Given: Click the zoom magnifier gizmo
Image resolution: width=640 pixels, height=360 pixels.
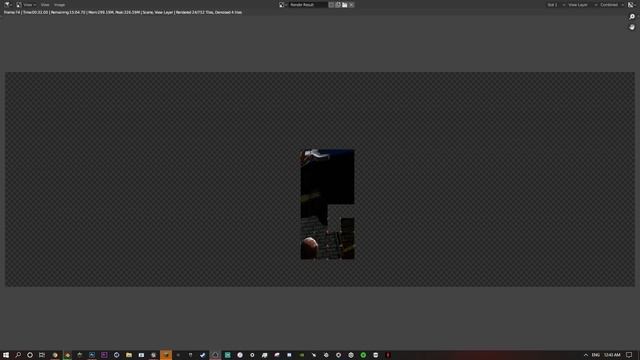Looking at the screenshot, I should 632,17.
